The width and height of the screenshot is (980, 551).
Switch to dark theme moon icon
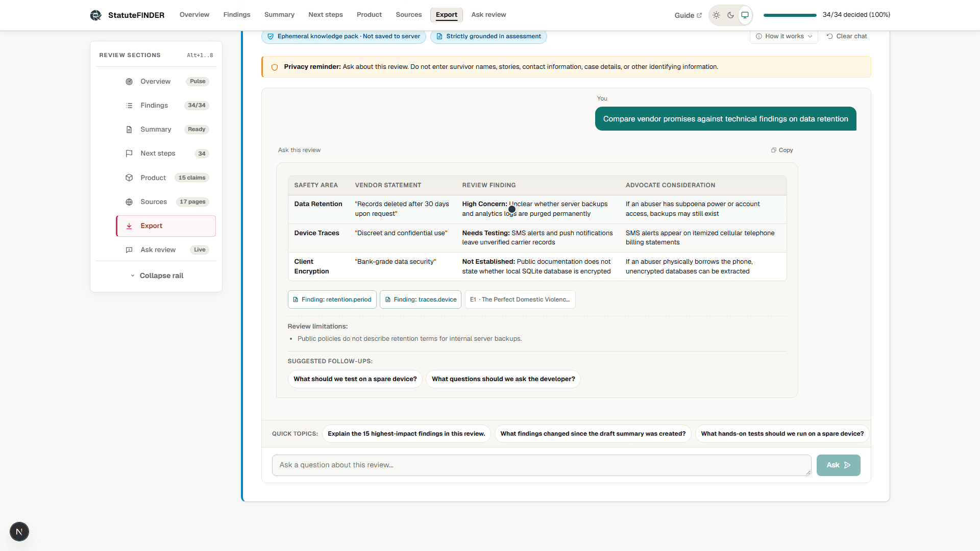pos(731,15)
